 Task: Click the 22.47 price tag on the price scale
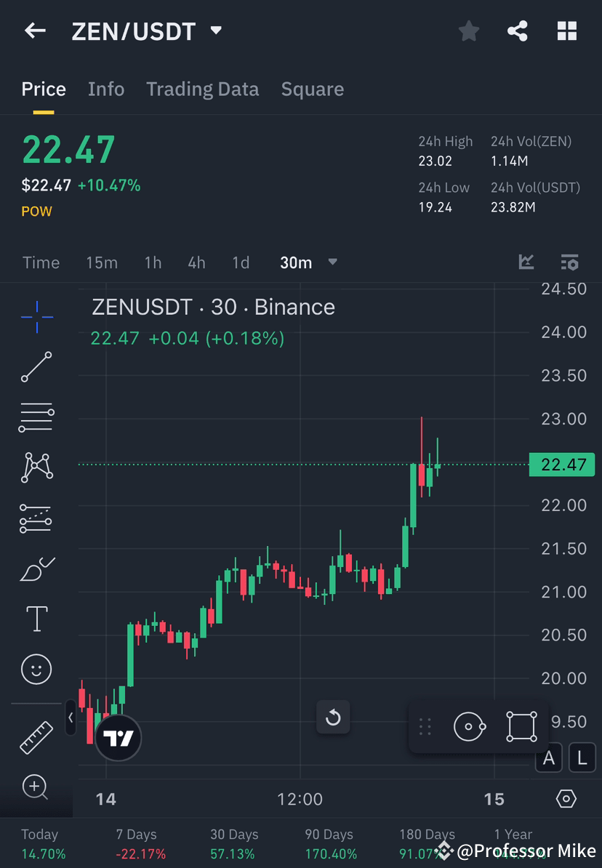pos(562,465)
